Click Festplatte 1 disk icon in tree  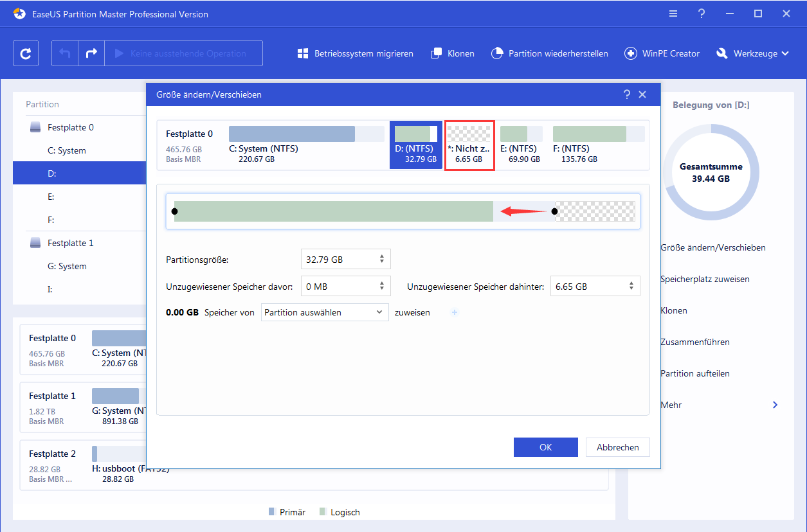click(x=35, y=243)
